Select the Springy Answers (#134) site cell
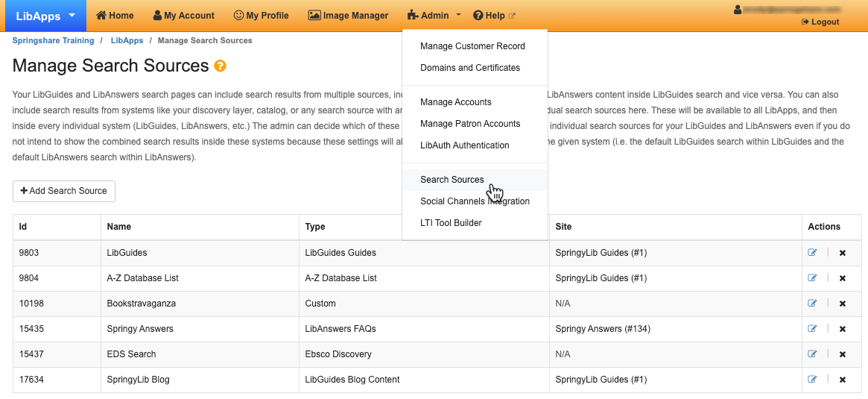This screenshot has width=868, height=399. (675, 329)
